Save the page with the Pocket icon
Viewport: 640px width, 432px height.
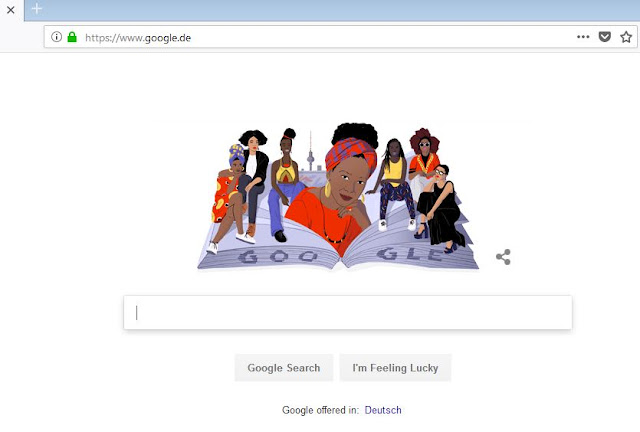pyautogui.click(x=604, y=37)
